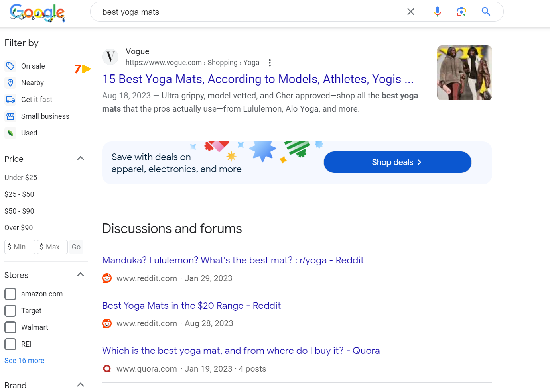Select Under $25 price range
Image resolution: width=550 pixels, height=392 pixels.
21,178
